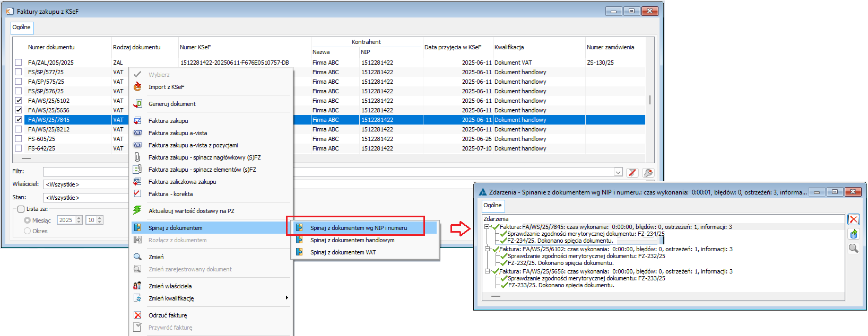This screenshot has width=868, height=336.
Task: Check the FA/ZAL/205/2025 row checkbox
Action: pyautogui.click(x=19, y=63)
